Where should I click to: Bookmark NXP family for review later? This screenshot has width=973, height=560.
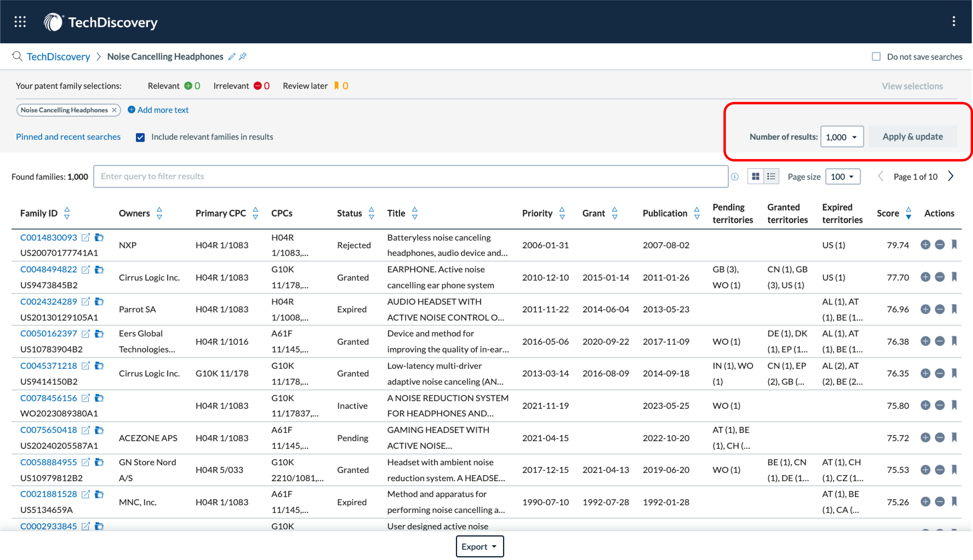(x=954, y=245)
